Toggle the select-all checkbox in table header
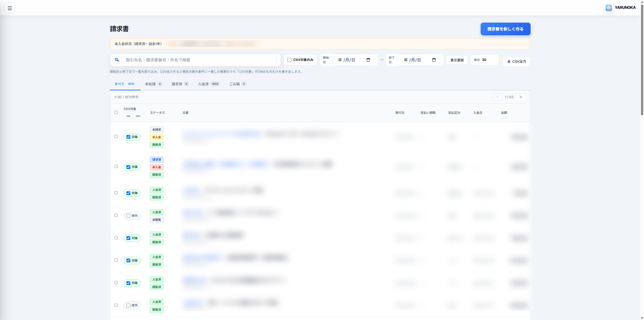Viewport: 644px width, 320px height. click(x=116, y=113)
